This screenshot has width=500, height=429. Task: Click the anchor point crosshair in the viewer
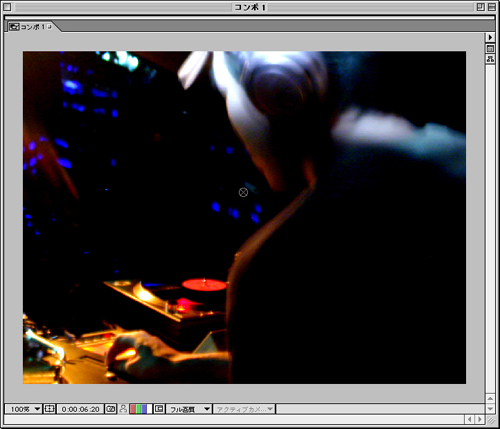click(243, 192)
